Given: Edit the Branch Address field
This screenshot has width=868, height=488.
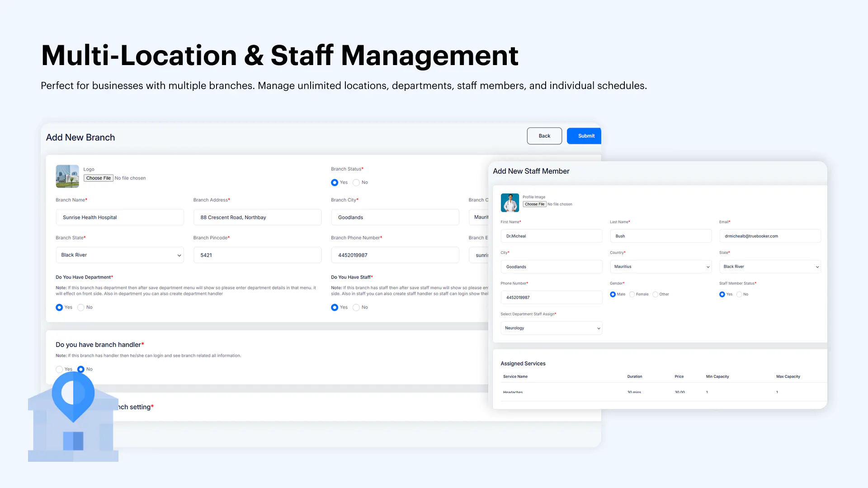Looking at the screenshot, I should click(257, 217).
